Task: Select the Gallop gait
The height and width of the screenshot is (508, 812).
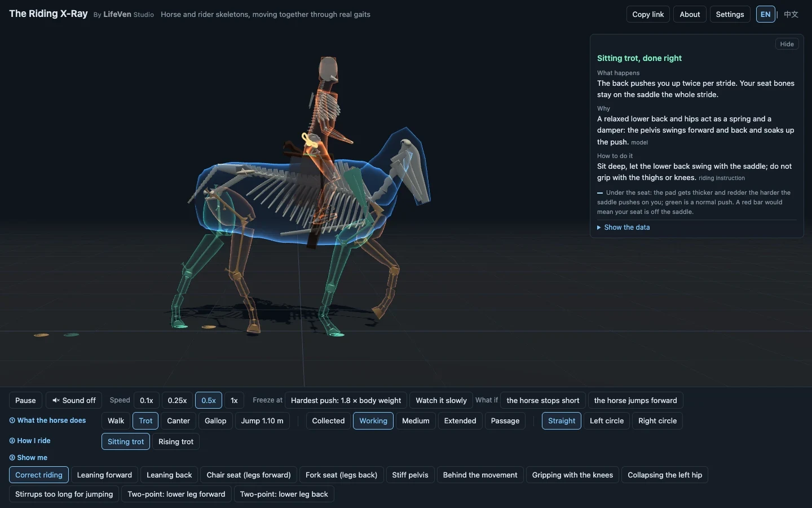Action: coord(215,421)
